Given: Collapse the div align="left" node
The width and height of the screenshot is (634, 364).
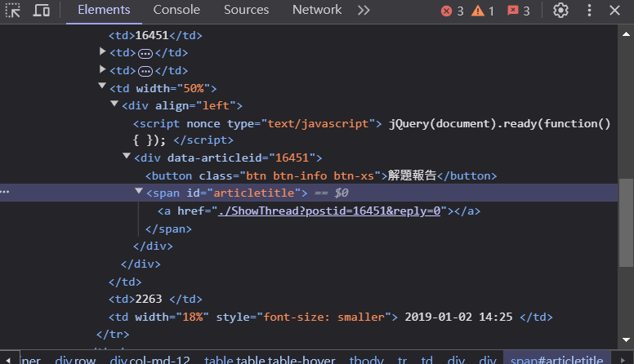Looking at the screenshot, I should point(114,105).
